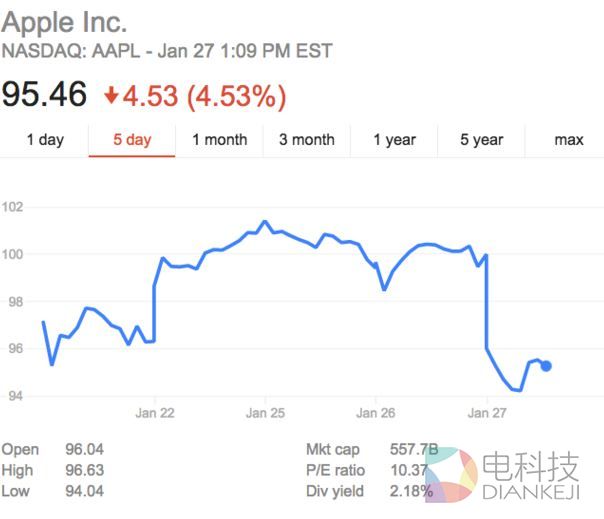The width and height of the screenshot is (604, 519).
Task: Click the Jan 22 date label
Action: pos(156,412)
